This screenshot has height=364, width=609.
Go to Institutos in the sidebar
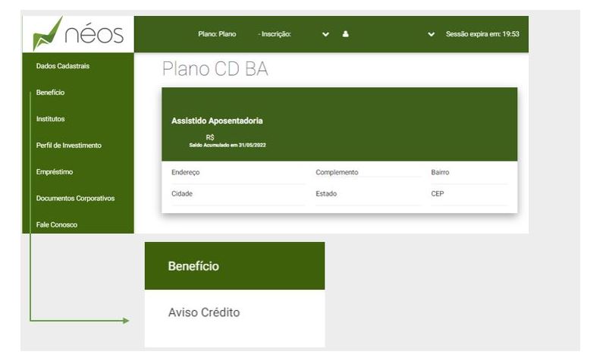(51, 119)
